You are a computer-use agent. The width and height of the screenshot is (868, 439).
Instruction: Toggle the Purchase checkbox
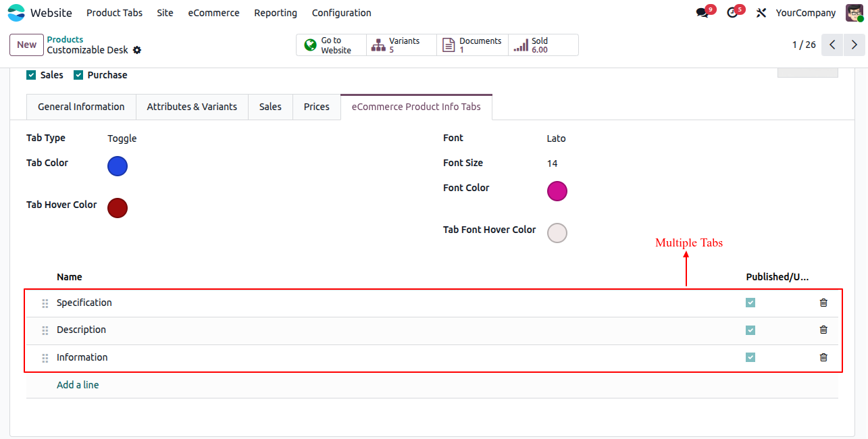(78, 75)
